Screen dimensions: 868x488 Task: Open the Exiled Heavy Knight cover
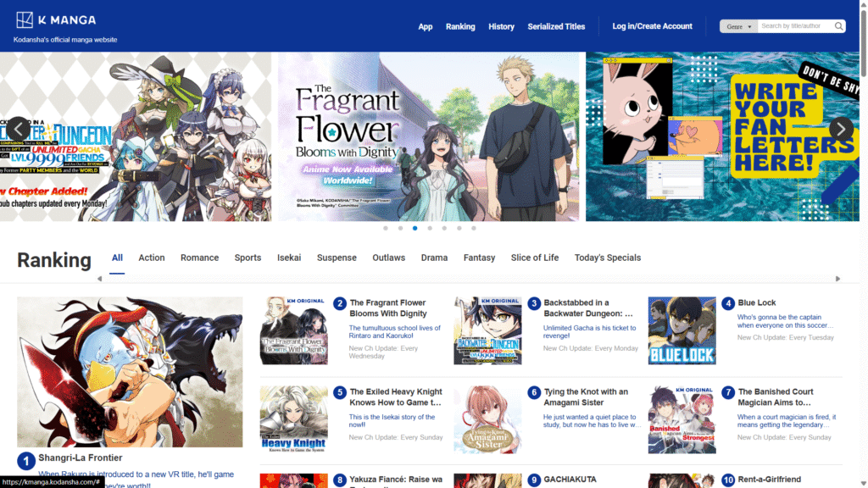tap(294, 420)
